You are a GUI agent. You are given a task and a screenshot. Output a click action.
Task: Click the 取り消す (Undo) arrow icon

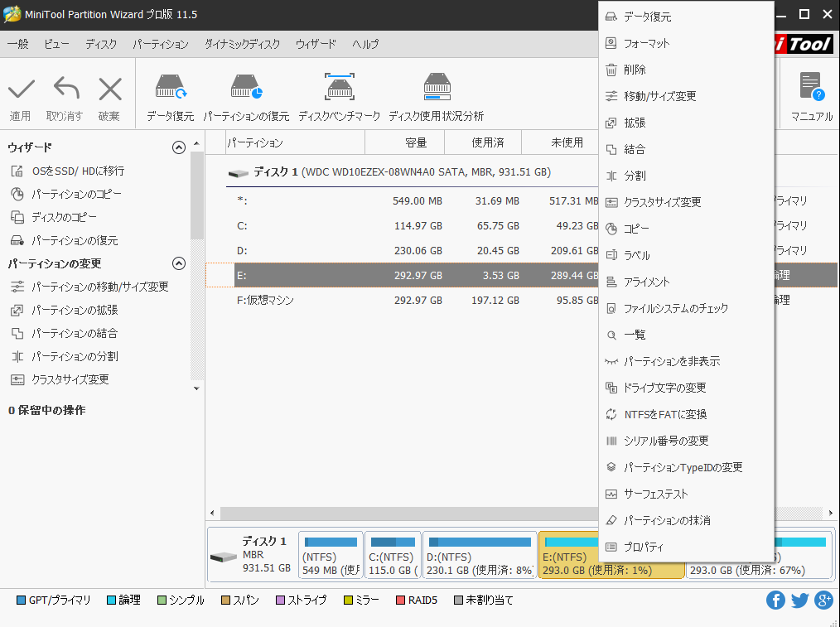65,87
